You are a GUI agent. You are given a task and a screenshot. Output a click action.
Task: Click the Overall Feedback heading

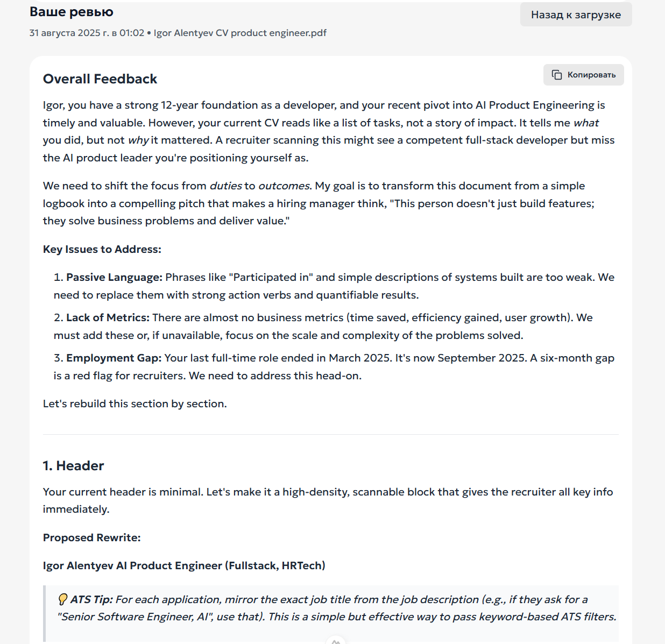click(100, 79)
